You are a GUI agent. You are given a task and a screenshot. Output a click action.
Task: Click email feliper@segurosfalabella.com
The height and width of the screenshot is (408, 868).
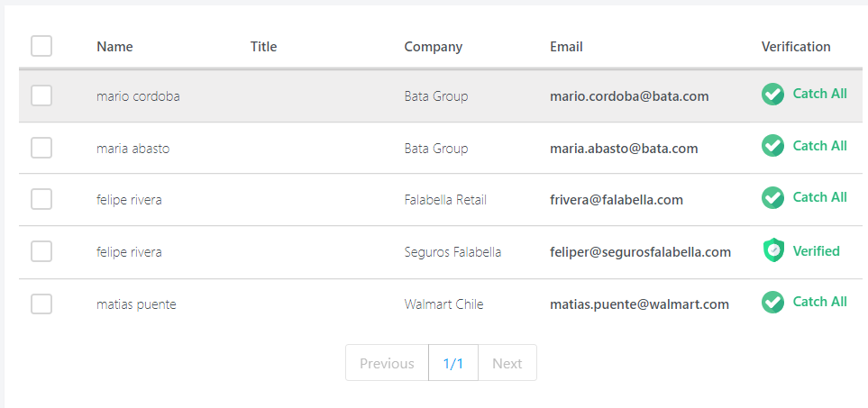click(x=640, y=252)
